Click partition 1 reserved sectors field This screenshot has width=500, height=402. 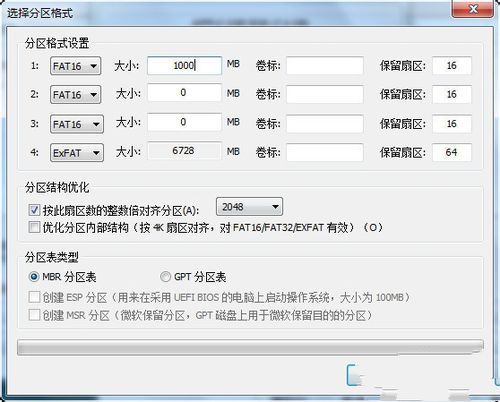452,65
